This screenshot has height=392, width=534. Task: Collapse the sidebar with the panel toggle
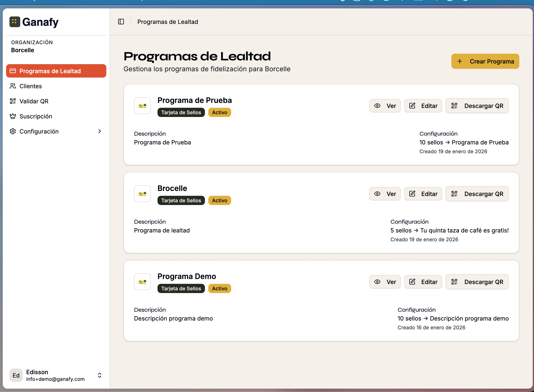coord(121,22)
